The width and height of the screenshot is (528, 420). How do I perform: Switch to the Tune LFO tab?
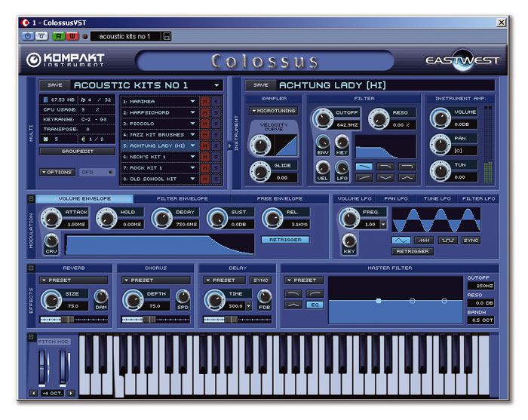(437, 198)
